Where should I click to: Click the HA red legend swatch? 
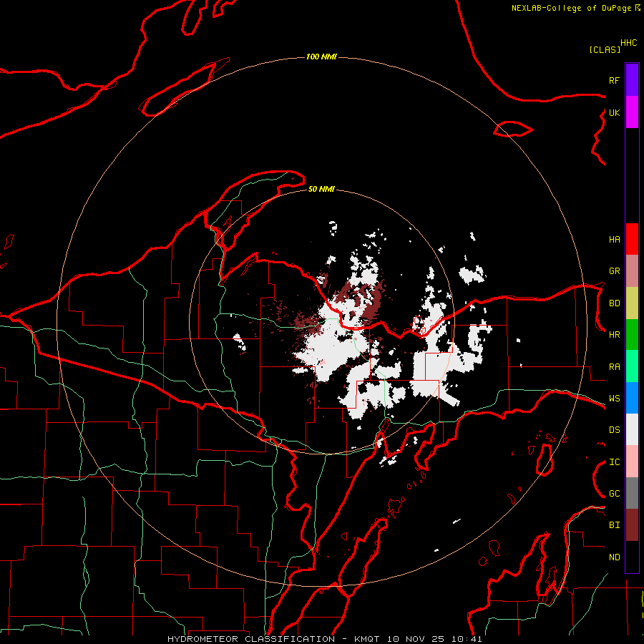[632, 239]
